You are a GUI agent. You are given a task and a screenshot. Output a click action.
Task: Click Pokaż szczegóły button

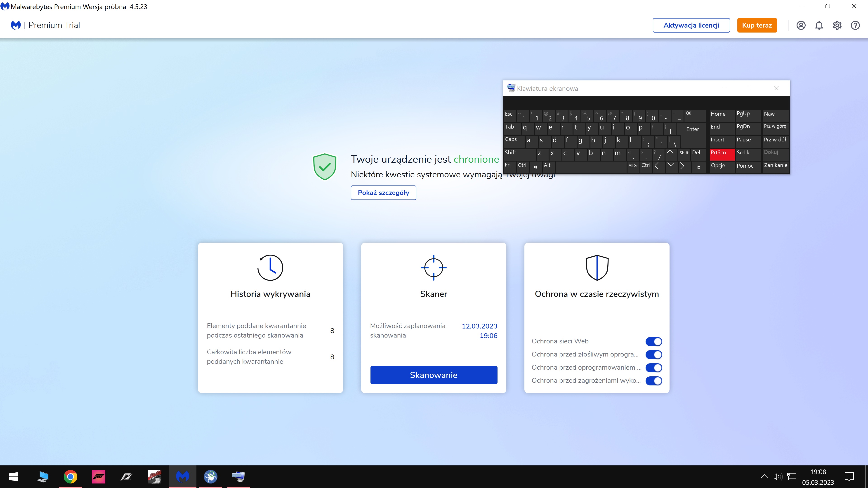coord(383,193)
